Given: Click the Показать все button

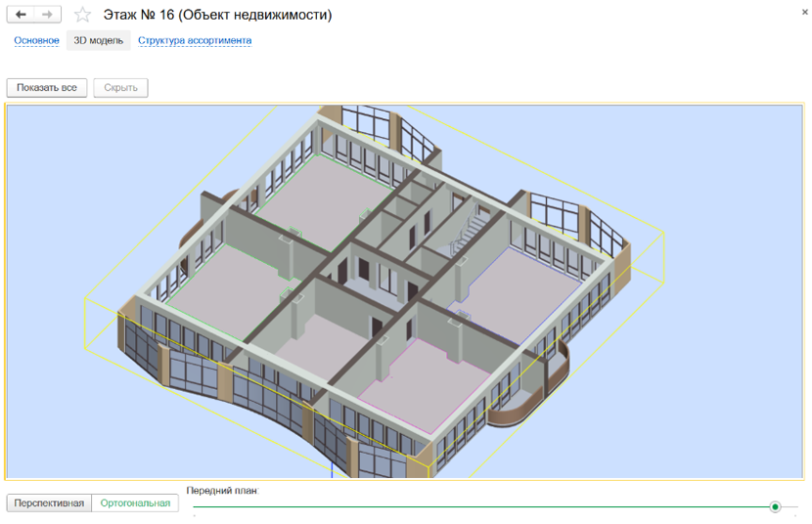Looking at the screenshot, I should tap(47, 87).
